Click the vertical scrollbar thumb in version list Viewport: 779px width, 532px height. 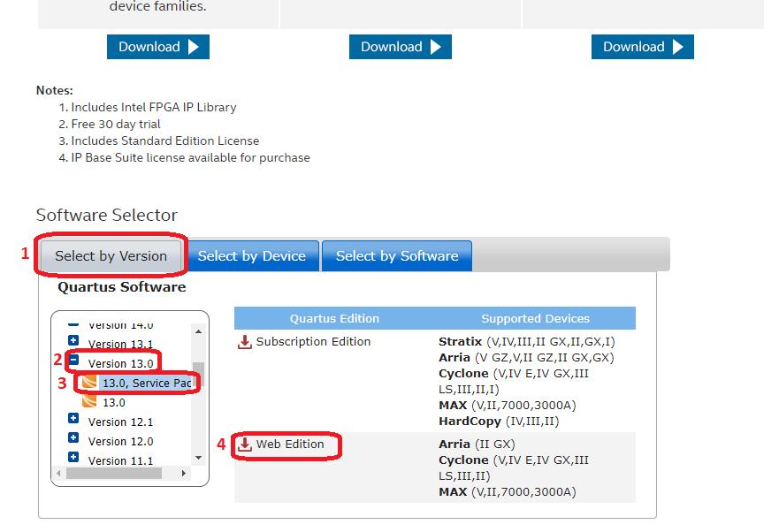[198, 373]
